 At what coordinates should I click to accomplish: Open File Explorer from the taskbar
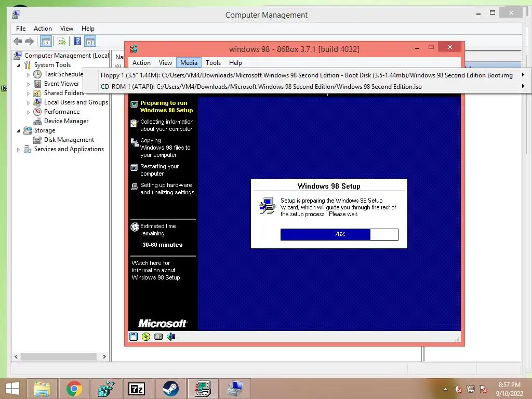(x=42, y=389)
